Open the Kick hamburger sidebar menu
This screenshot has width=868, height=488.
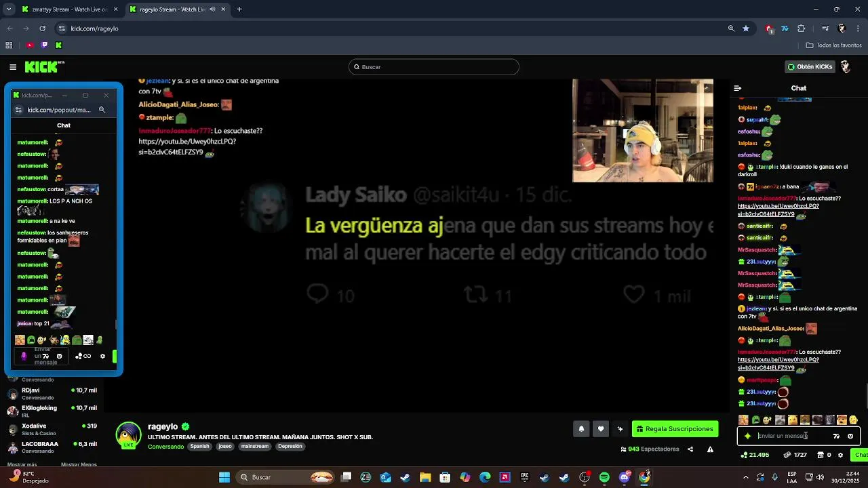click(x=13, y=66)
